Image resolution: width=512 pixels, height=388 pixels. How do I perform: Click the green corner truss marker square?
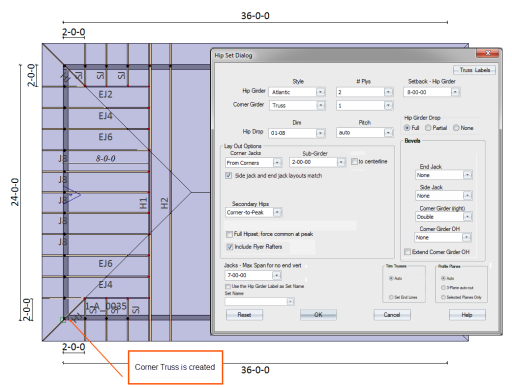63,320
